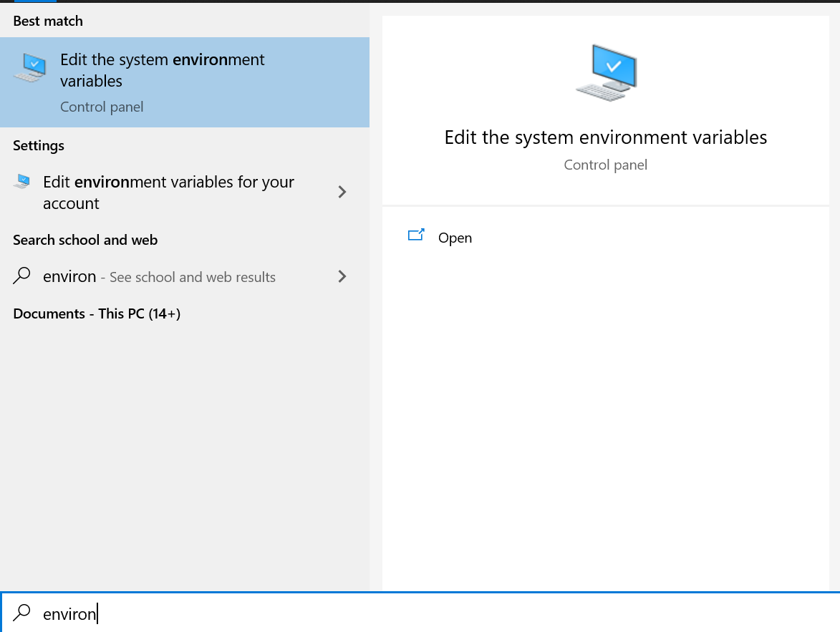Select 'Edit environment variables for your account'
Viewport: 840px width, 632px height.
click(168, 192)
